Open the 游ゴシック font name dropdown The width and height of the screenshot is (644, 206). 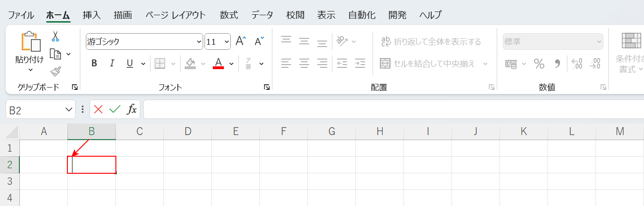199,41
